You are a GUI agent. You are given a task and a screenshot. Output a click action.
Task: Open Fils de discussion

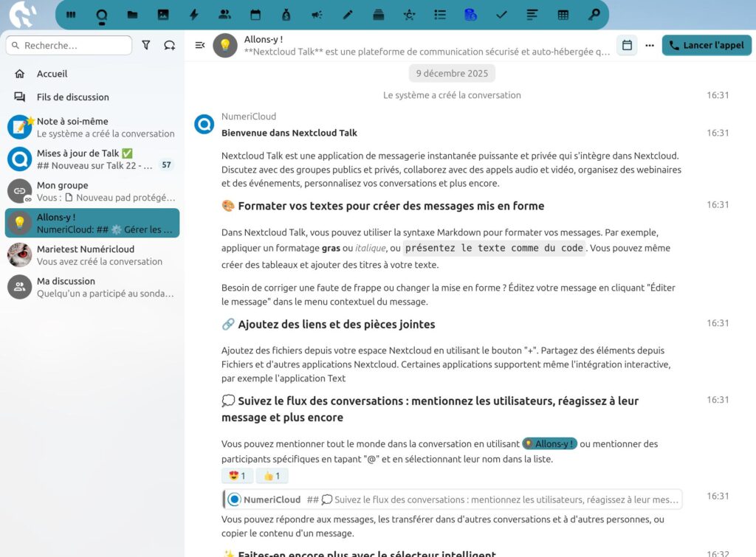92,97
